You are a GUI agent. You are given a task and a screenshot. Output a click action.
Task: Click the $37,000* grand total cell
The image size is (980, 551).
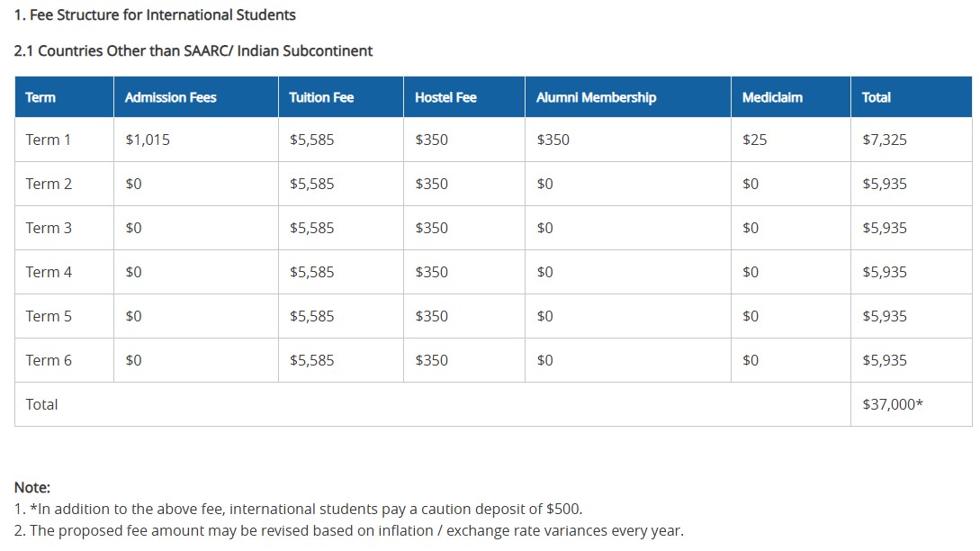point(892,404)
